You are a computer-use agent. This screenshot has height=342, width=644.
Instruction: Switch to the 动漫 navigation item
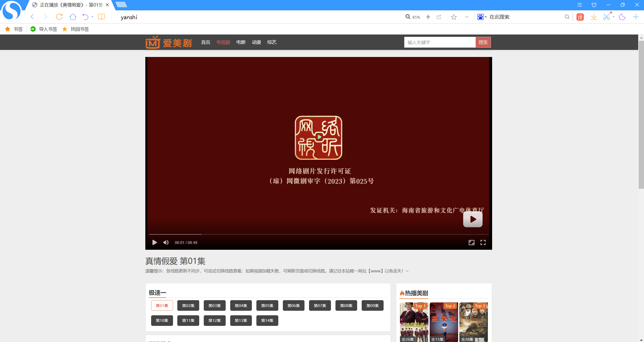[x=256, y=42]
